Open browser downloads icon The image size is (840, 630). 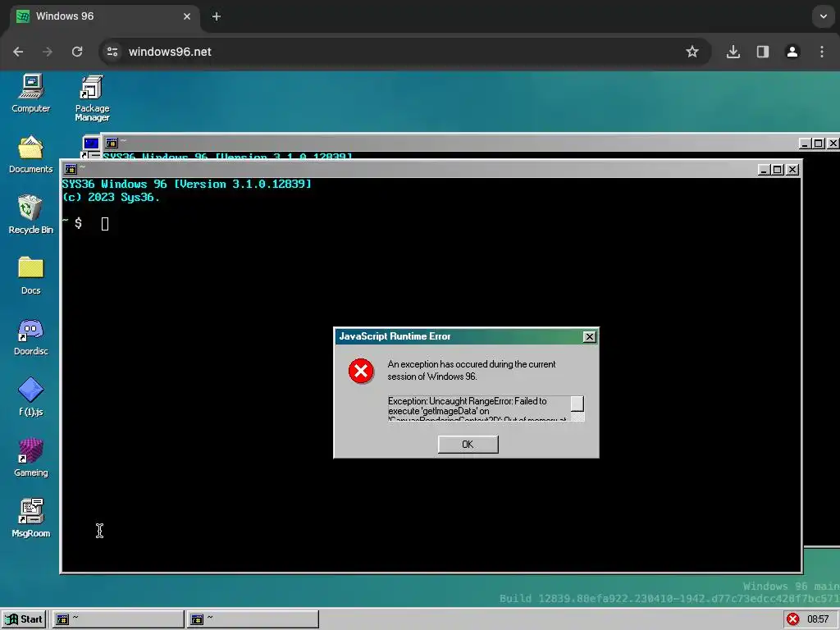click(733, 52)
